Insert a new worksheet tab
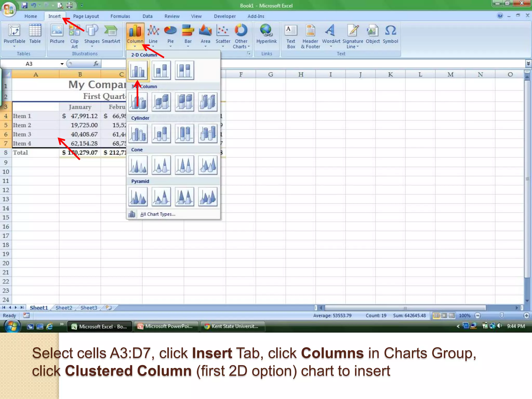The width and height of the screenshot is (532, 399). [109, 308]
